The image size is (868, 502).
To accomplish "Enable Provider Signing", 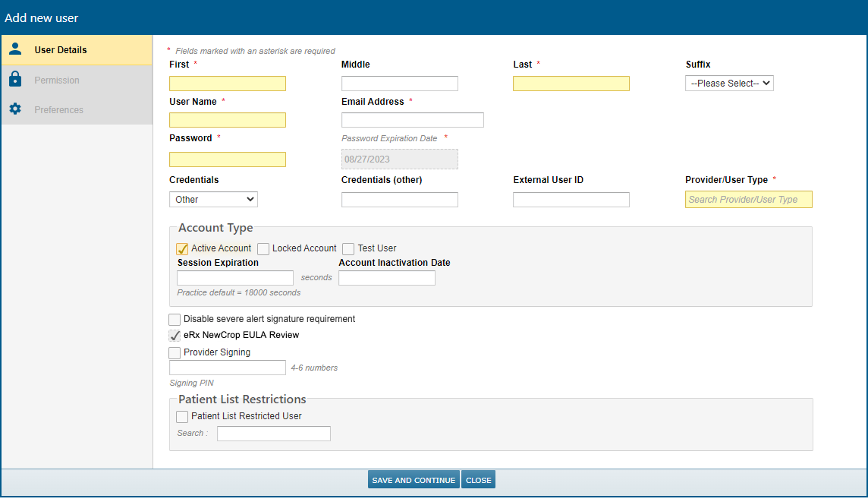I will (x=175, y=352).
